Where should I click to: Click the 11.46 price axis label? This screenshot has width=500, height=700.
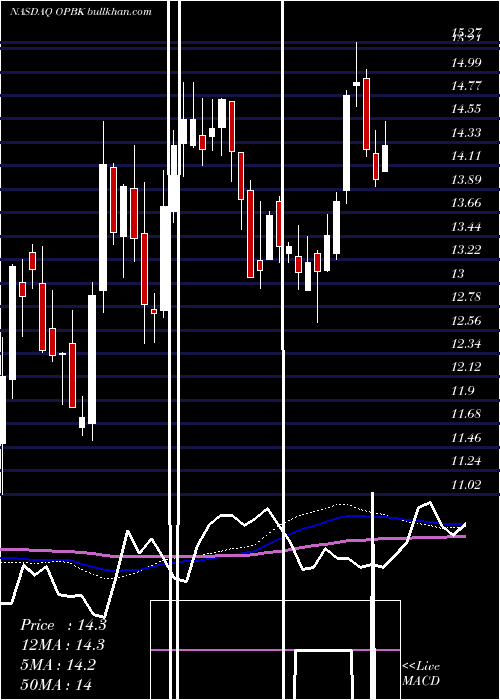point(466,438)
